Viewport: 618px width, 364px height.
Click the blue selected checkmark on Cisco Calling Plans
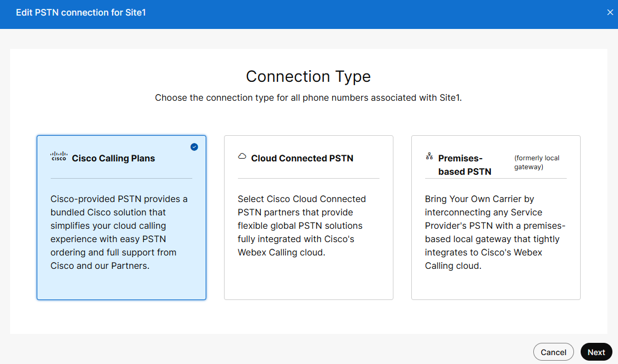click(194, 147)
